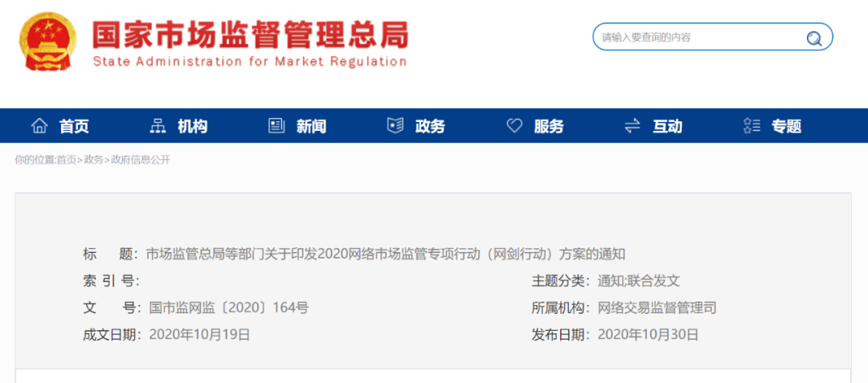This screenshot has width=868, height=383.
Task: Click the 你的位置 breadcrumb label
Action: coord(35,161)
